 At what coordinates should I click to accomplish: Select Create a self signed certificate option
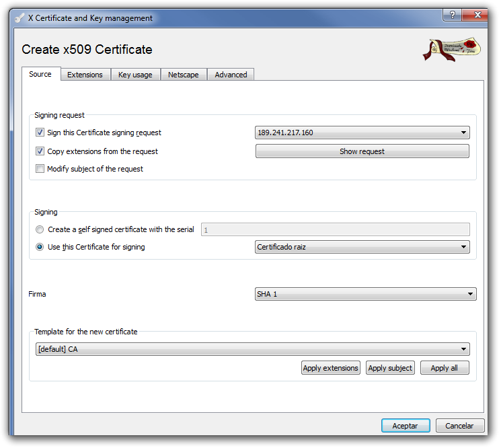point(40,229)
